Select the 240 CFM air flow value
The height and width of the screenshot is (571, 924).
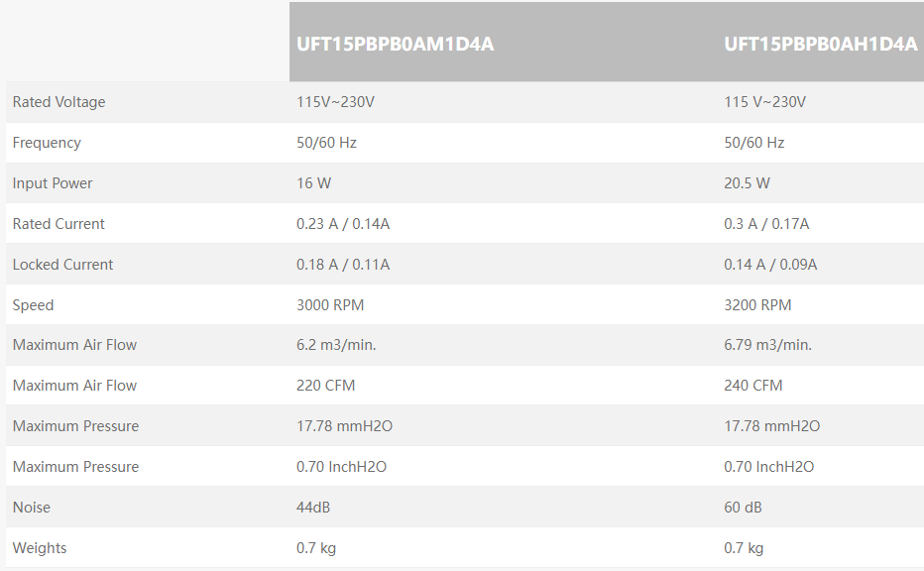click(752, 386)
